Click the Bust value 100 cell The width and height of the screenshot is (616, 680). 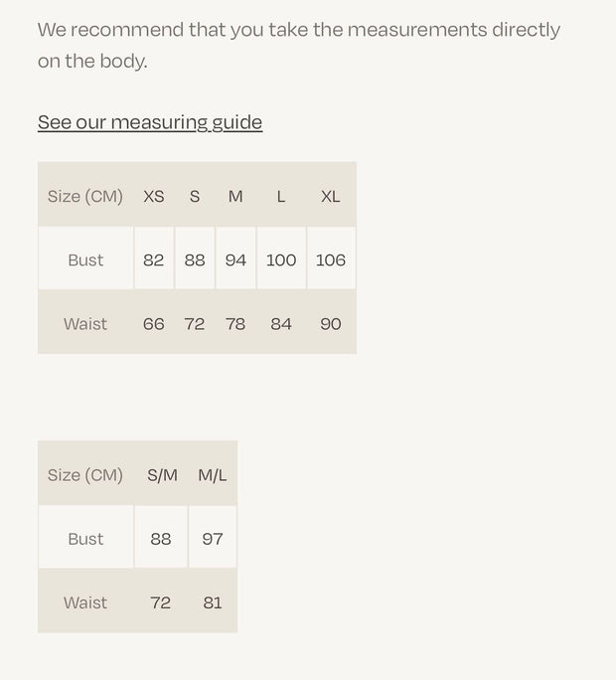(x=281, y=259)
